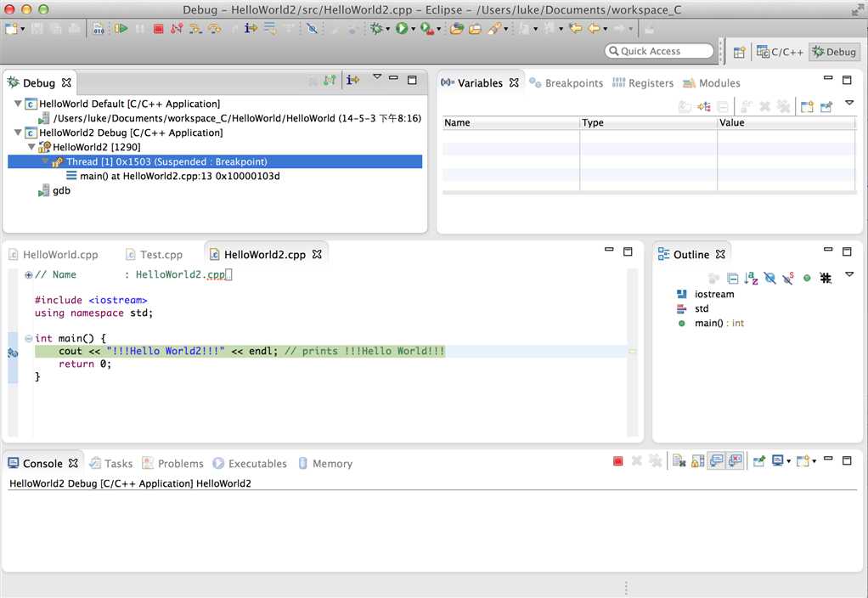Toggle Hide Non-Public Members green dot
The height and width of the screenshot is (598, 868).
click(x=807, y=278)
